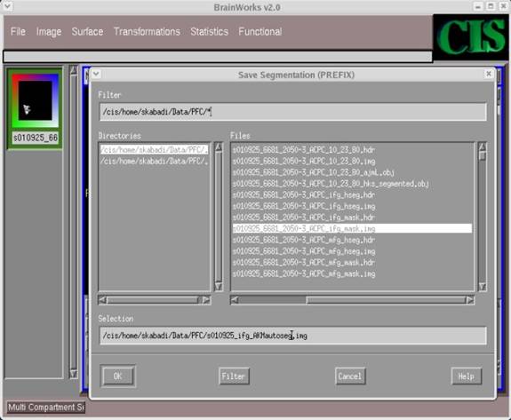
Task: Click the CIS logo
Action: [471, 36]
